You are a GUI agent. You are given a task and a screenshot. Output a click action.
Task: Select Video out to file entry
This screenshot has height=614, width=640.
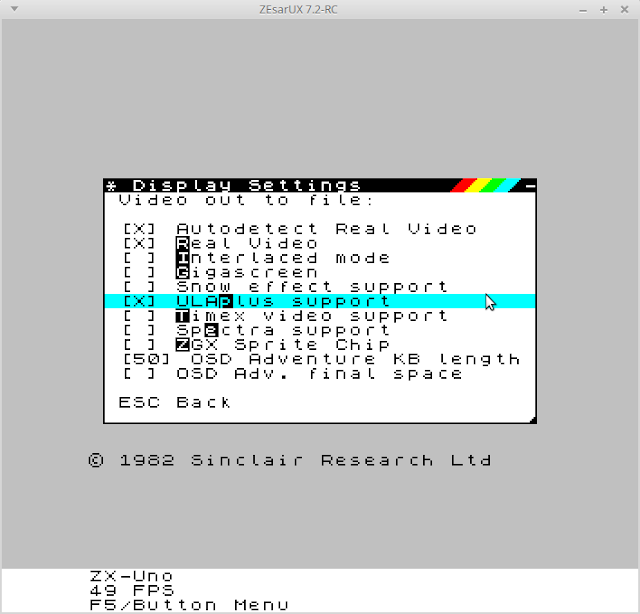point(246,200)
